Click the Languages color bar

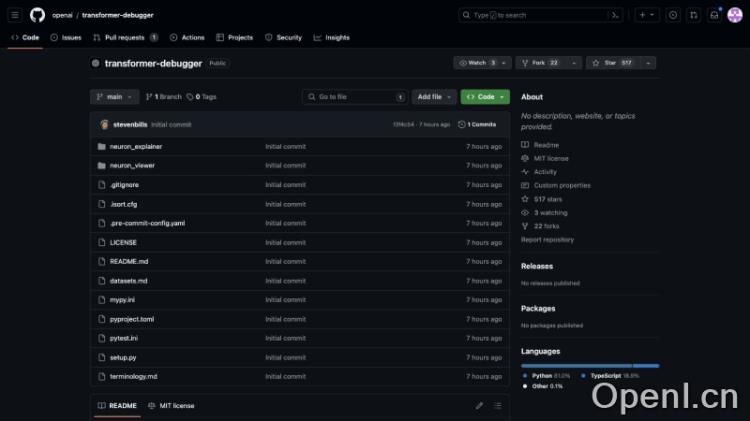pos(589,365)
